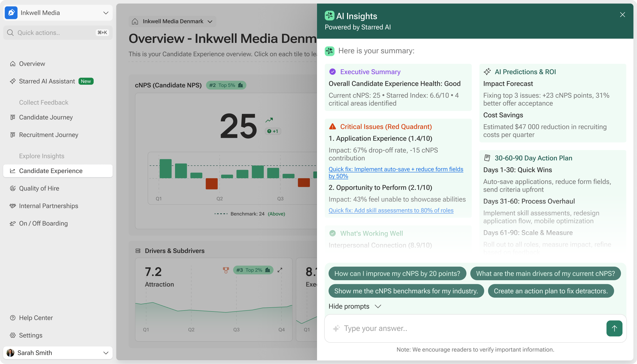This screenshot has width=637, height=364.
Task: Click the 30-60-90 Day Action Plan document icon
Action: pyautogui.click(x=487, y=158)
